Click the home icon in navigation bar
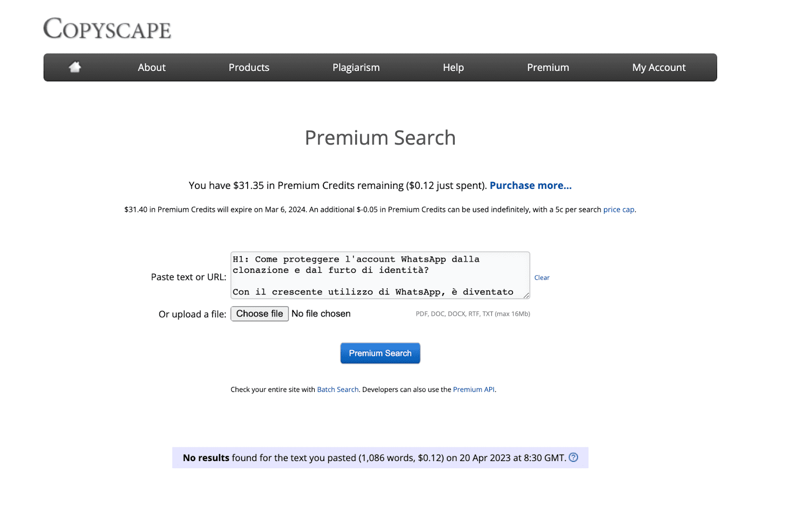The width and height of the screenshot is (812, 519). click(x=75, y=67)
